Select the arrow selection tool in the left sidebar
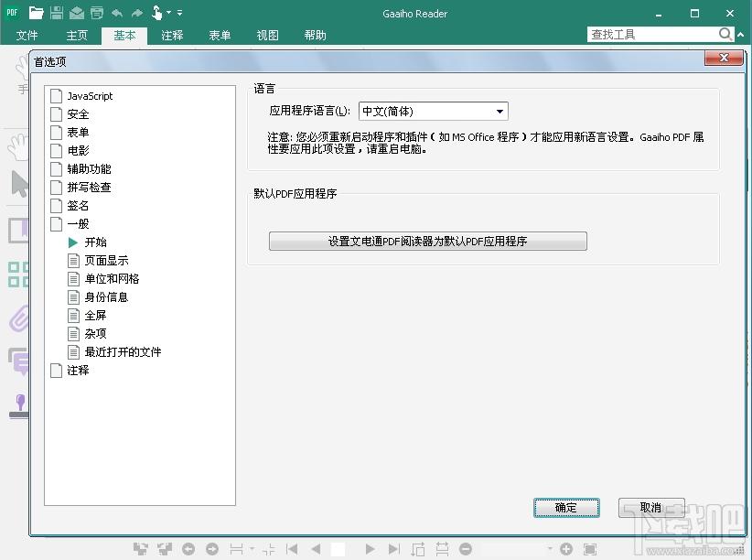This screenshot has width=752, height=560. tap(19, 183)
